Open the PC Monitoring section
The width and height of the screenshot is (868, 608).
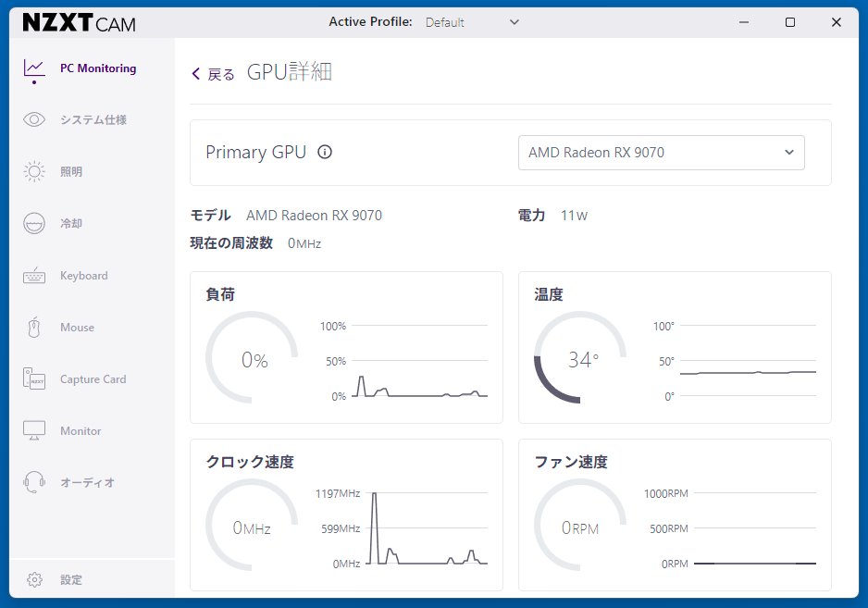98,68
